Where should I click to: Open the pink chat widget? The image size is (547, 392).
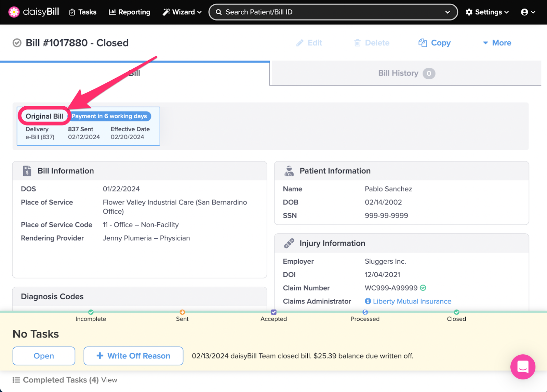(522, 367)
